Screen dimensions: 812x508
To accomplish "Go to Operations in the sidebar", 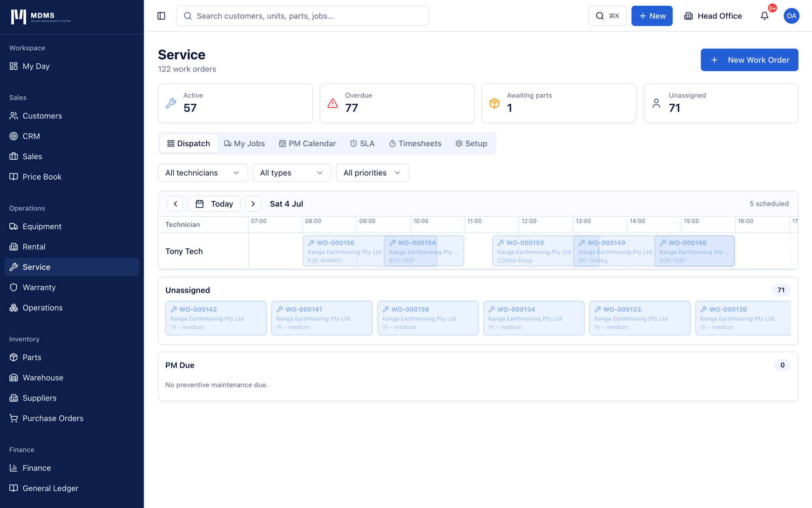I will coord(72,308).
